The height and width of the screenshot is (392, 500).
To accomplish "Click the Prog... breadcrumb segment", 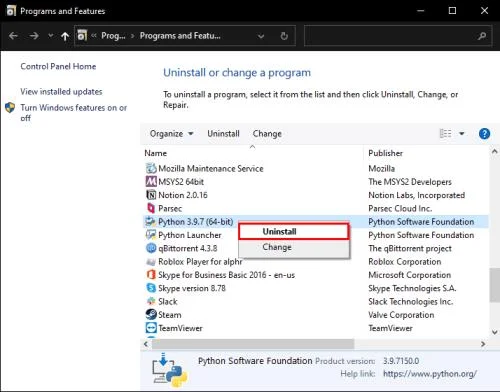I will coord(113,36).
